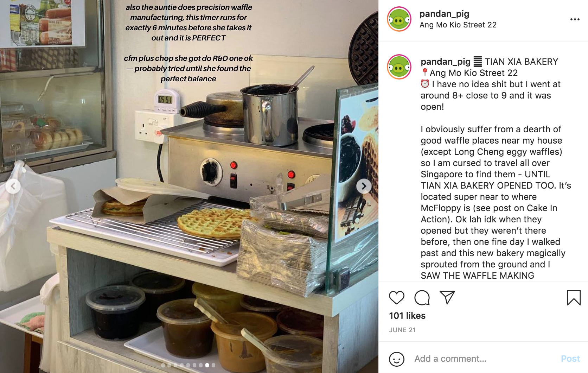Image resolution: width=588 pixels, height=373 pixels.
Task: View the 101 likes list
Action: pos(407,316)
